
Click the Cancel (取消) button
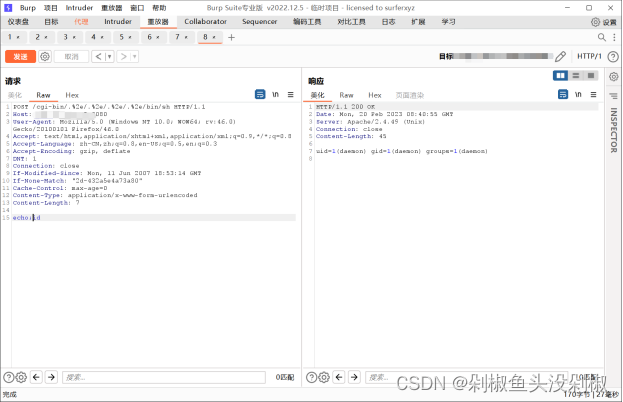click(71, 56)
